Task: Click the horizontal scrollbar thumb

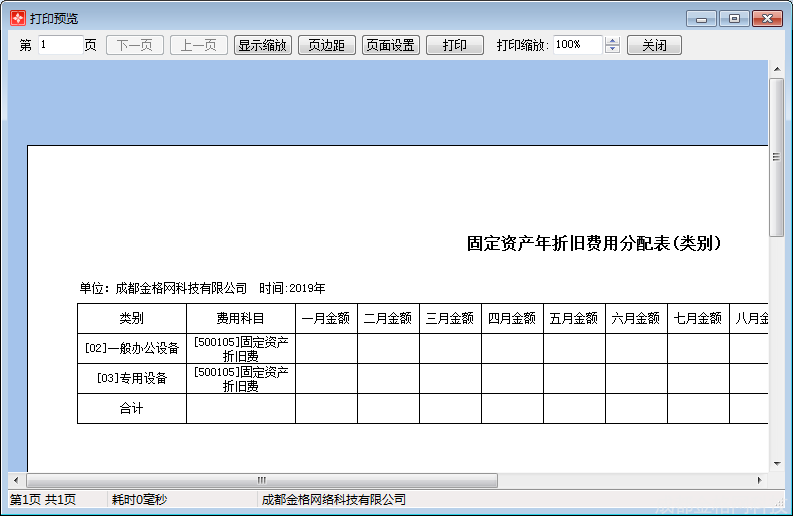Action: [x=262, y=480]
